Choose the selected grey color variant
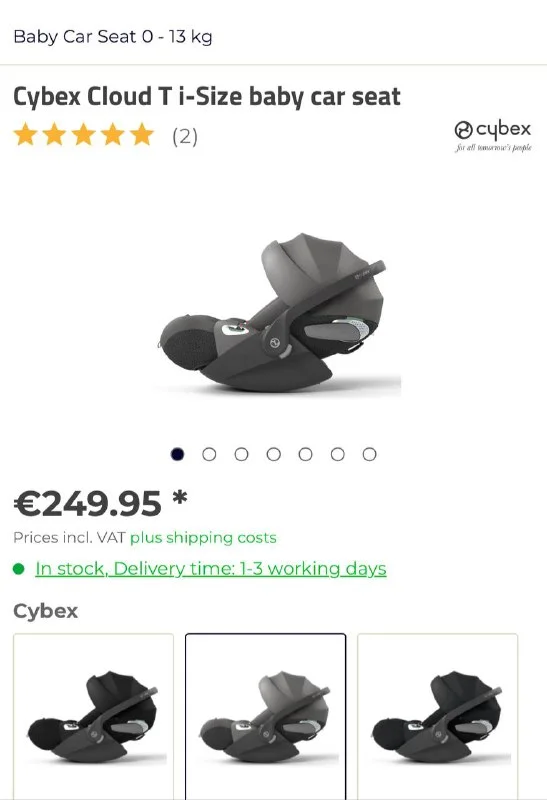 (x=265, y=716)
